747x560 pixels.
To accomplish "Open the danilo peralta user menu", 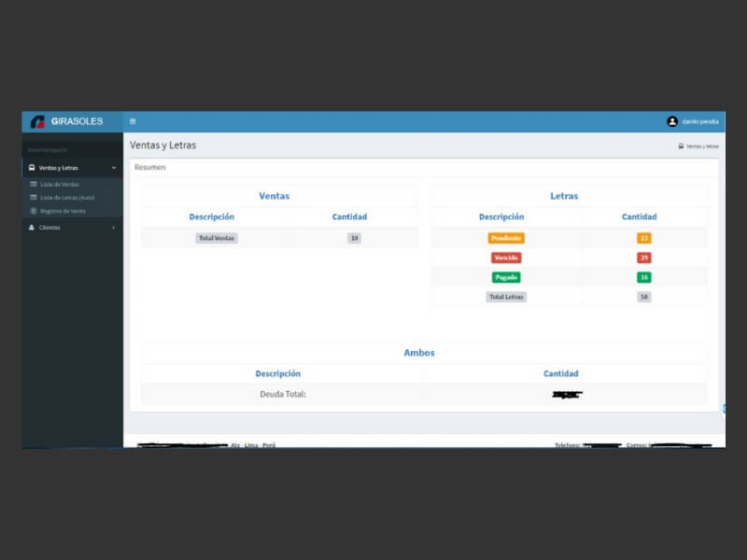I will point(700,121).
